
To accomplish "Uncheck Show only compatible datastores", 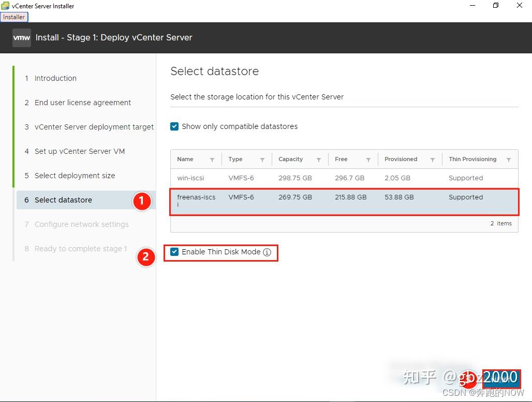I will [x=174, y=126].
